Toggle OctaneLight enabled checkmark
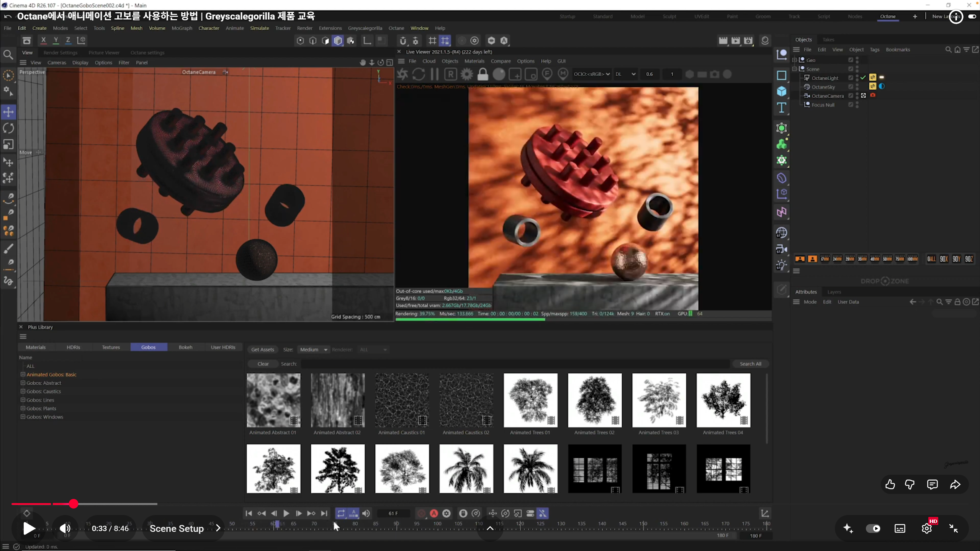This screenshot has width=980, height=551. (863, 78)
